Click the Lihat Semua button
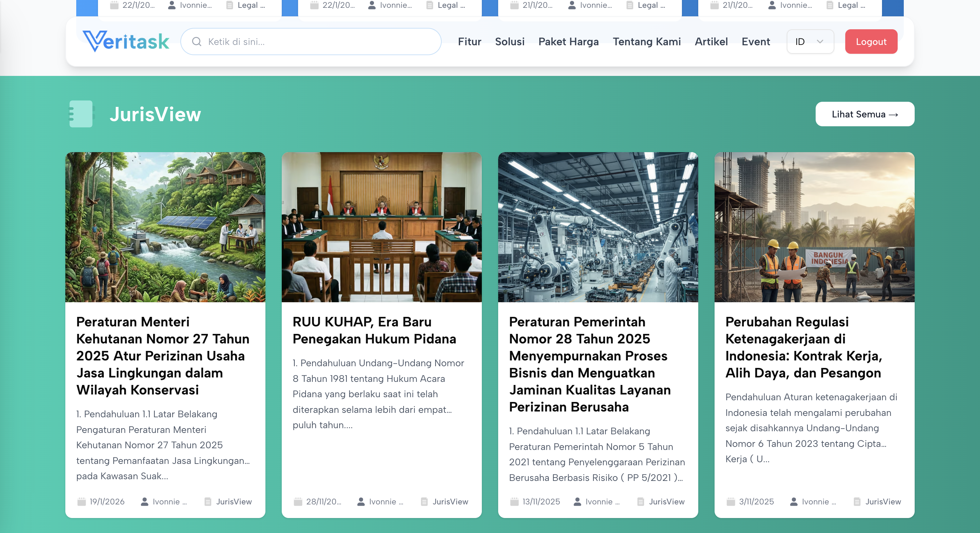 click(x=864, y=114)
